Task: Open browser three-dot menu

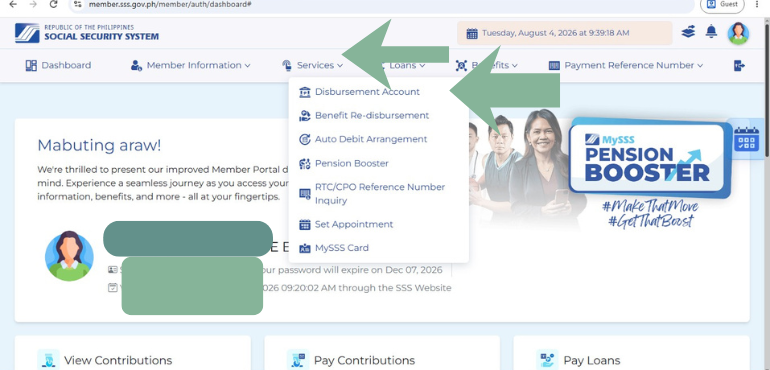Action: click(x=757, y=4)
